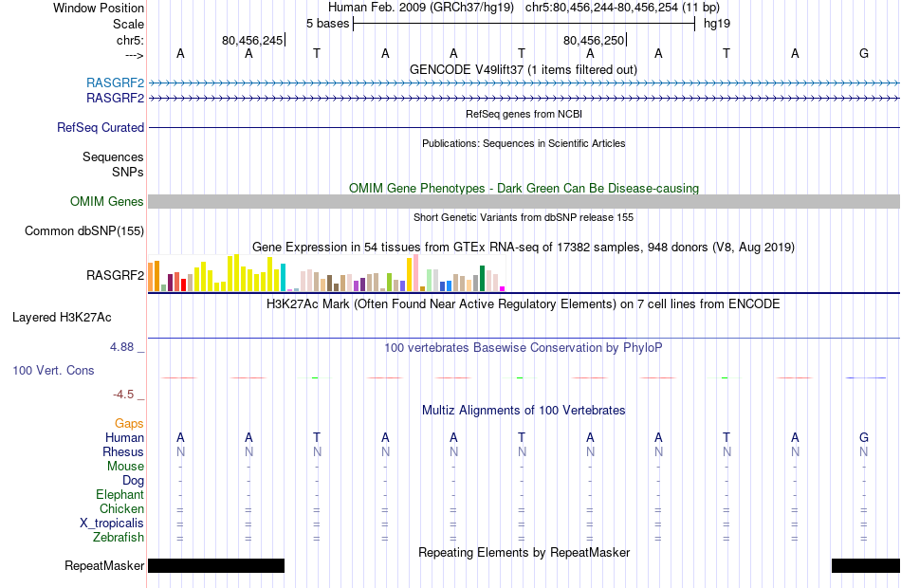The image size is (901, 588).
Task: Click the blue PhyloP mark under G
Action: tap(865, 377)
